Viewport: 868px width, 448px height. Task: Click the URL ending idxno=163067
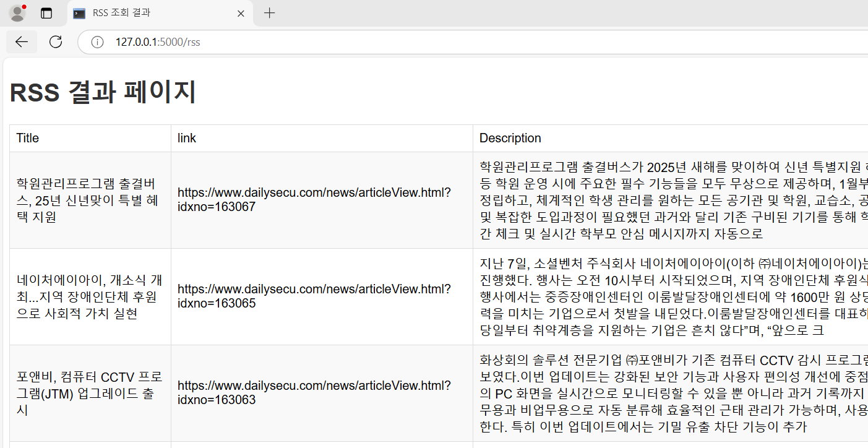[x=314, y=199]
